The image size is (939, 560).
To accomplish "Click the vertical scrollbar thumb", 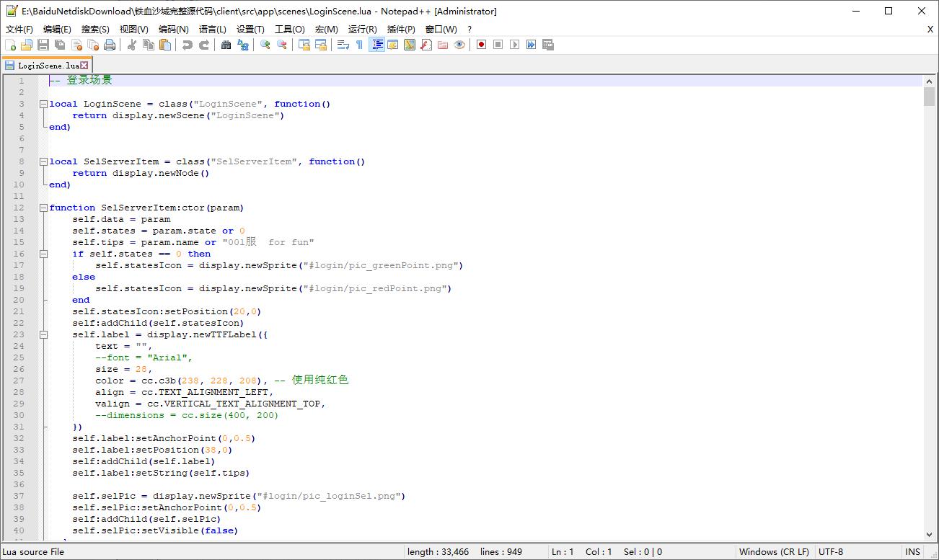I will tap(929, 97).
